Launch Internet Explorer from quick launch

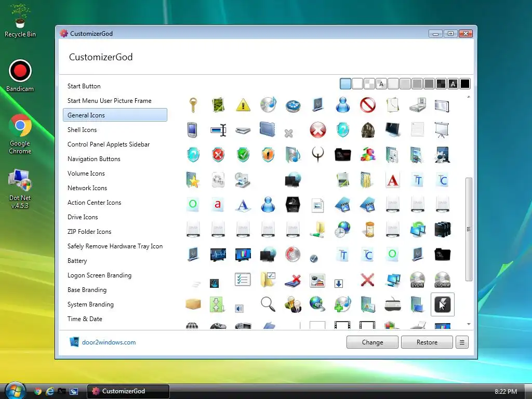point(50,391)
